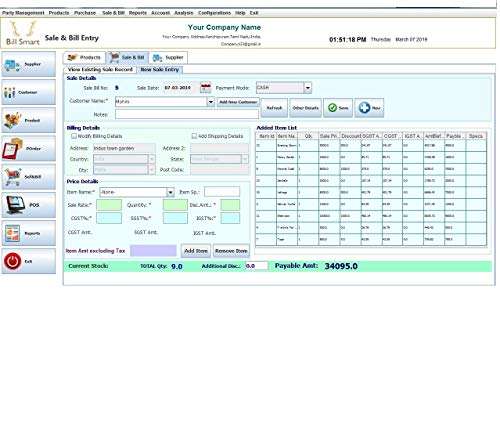Open the Analysis menu

pyautogui.click(x=184, y=13)
